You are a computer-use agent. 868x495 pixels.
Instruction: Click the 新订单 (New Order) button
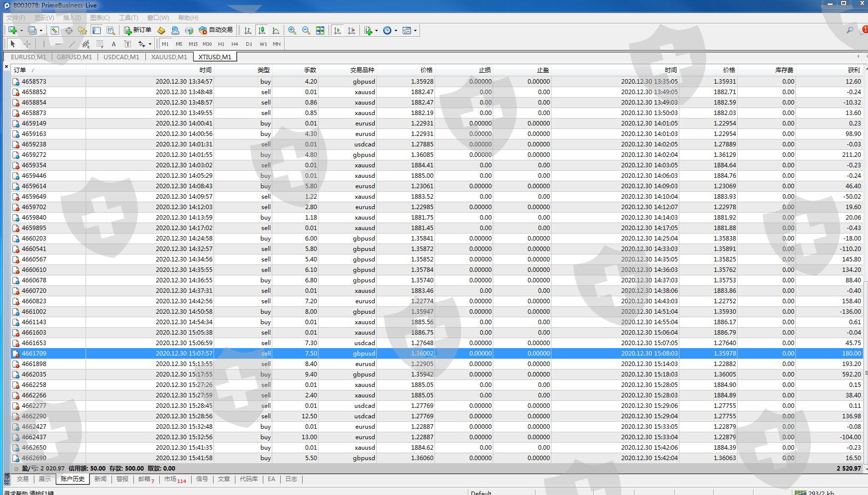tap(137, 30)
